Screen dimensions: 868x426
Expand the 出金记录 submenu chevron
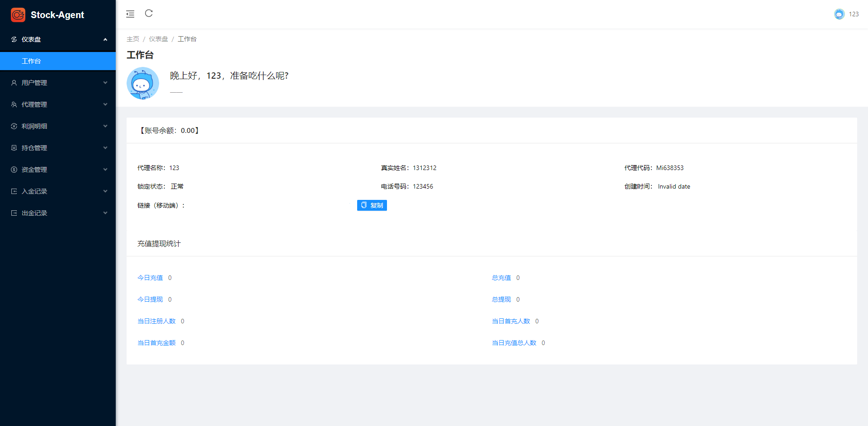[x=105, y=213]
